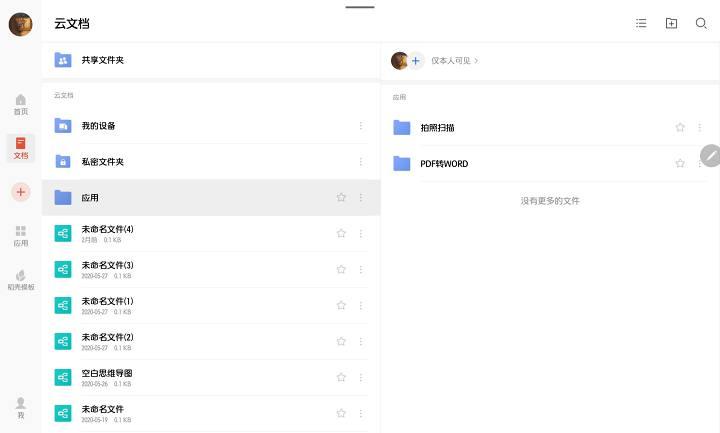Switch the file list view mode

tap(641, 23)
